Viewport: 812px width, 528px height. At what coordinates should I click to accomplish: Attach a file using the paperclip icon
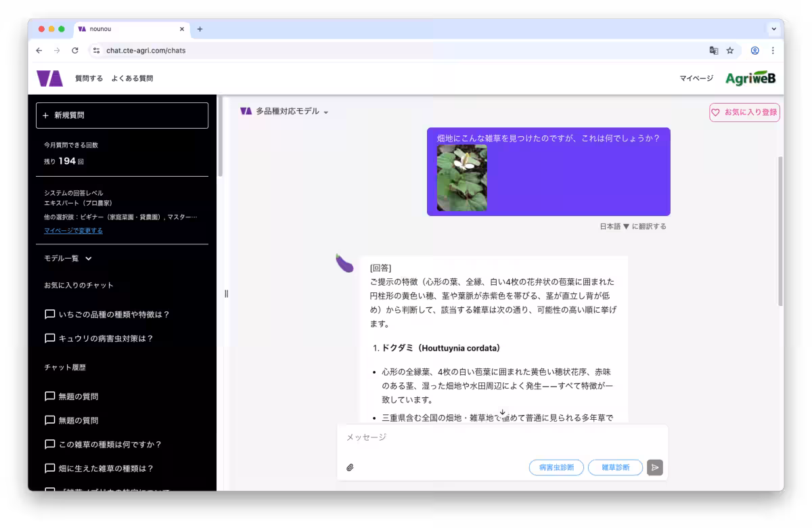pyautogui.click(x=350, y=467)
